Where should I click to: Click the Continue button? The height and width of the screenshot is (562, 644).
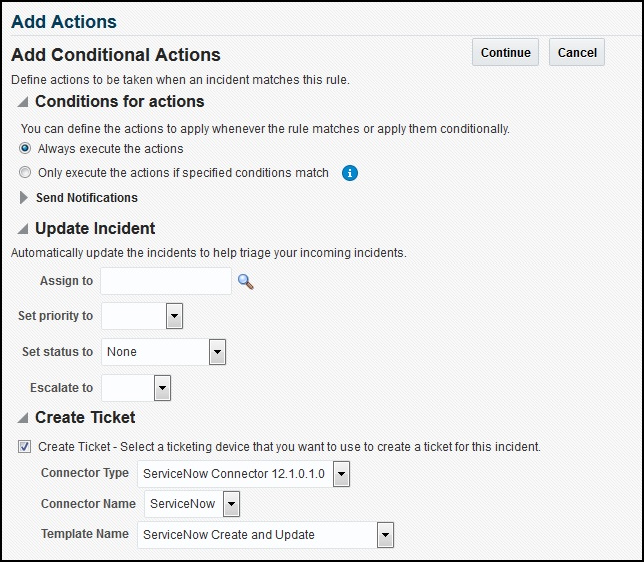point(505,52)
